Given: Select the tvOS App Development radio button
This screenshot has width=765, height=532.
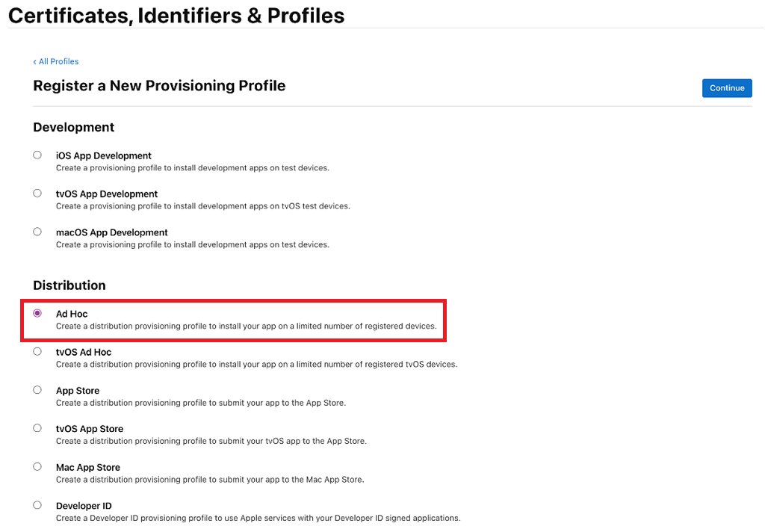Looking at the screenshot, I should [x=37, y=194].
